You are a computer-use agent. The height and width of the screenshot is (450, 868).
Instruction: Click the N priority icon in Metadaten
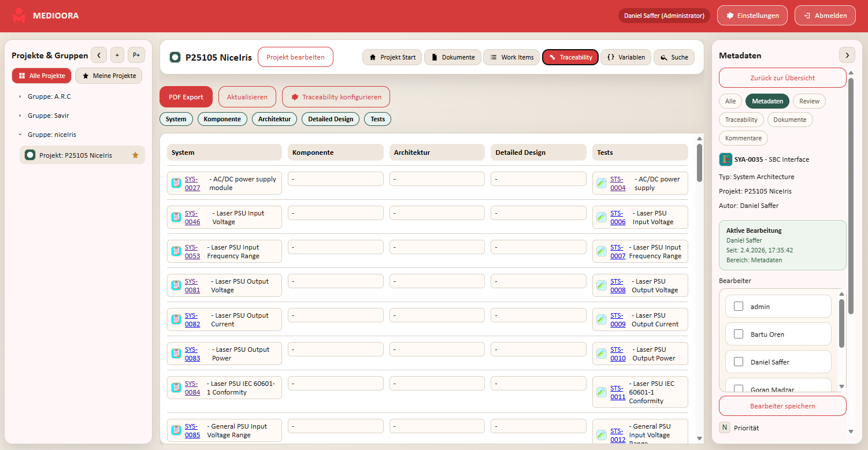(x=725, y=427)
